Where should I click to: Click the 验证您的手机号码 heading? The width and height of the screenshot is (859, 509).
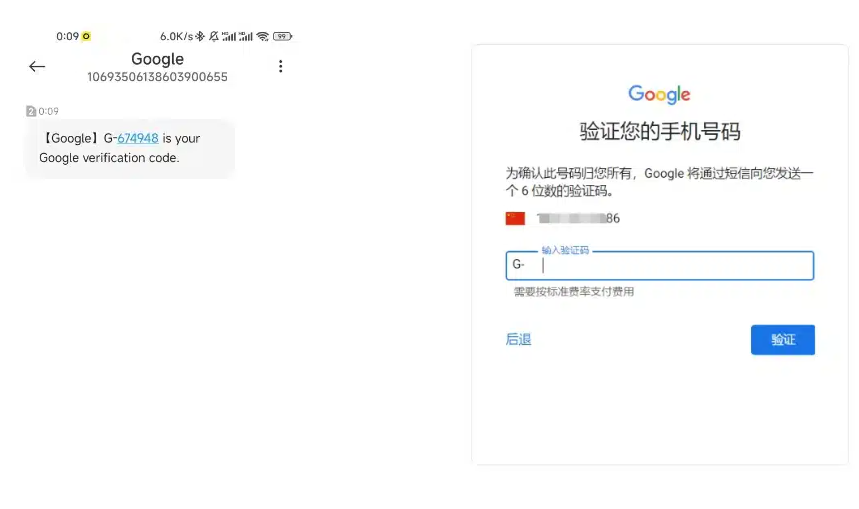660,131
